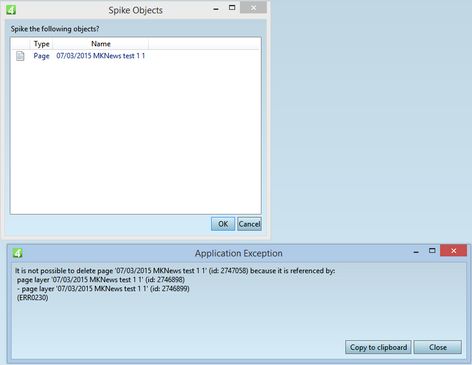Confirm spiking with the OK button
The height and width of the screenshot is (365, 472).
(223, 224)
